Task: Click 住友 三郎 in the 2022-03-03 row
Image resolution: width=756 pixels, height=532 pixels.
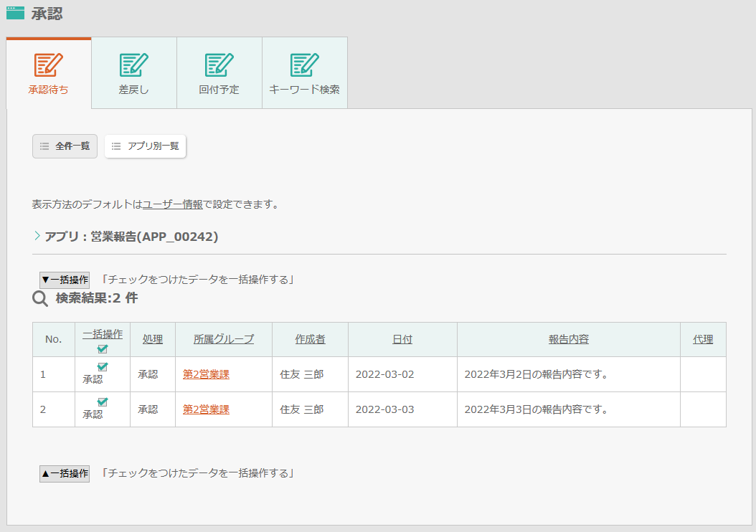Action: coord(302,409)
